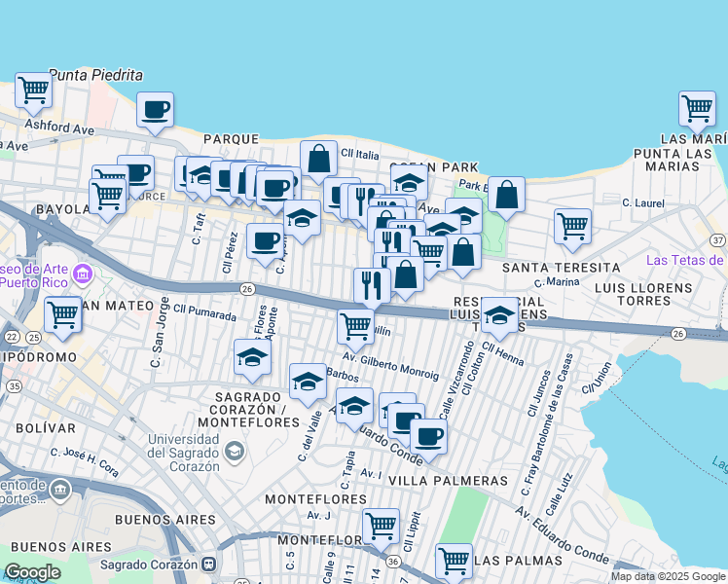Open the school marker at Residencial Luis Llorens Torres
The height and width of the screenshot is (584, 728).
(499, 315)
